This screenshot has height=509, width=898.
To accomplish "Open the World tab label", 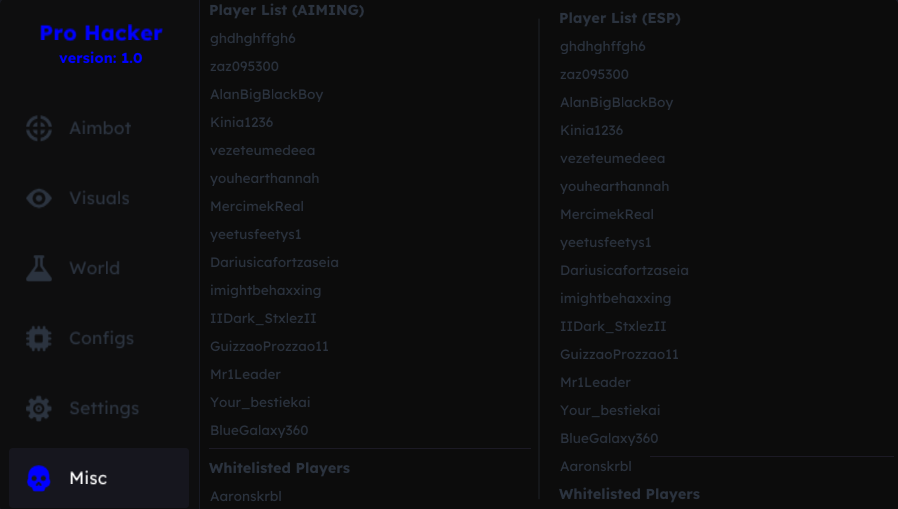I will pos(94,268).
